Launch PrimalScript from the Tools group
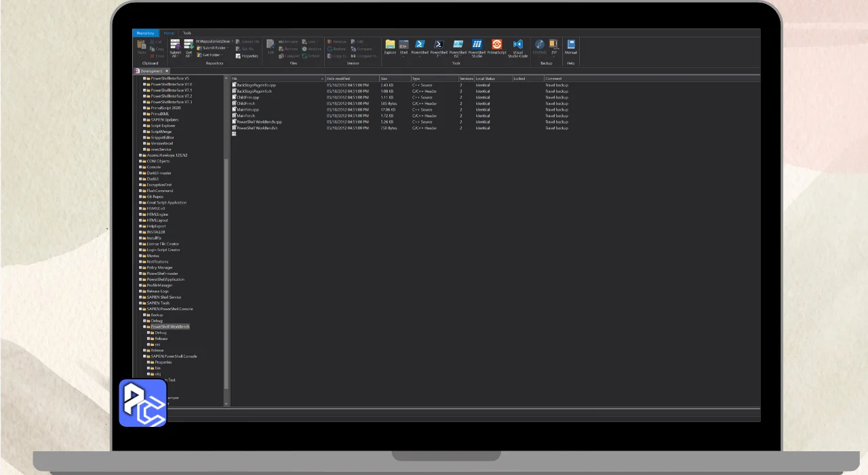 click(496, 46)
